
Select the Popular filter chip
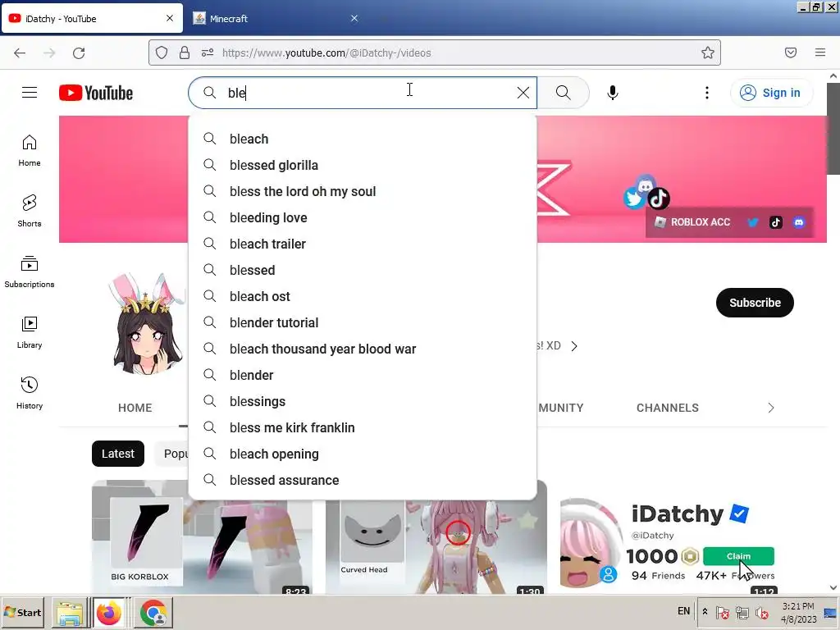(172, 454)
